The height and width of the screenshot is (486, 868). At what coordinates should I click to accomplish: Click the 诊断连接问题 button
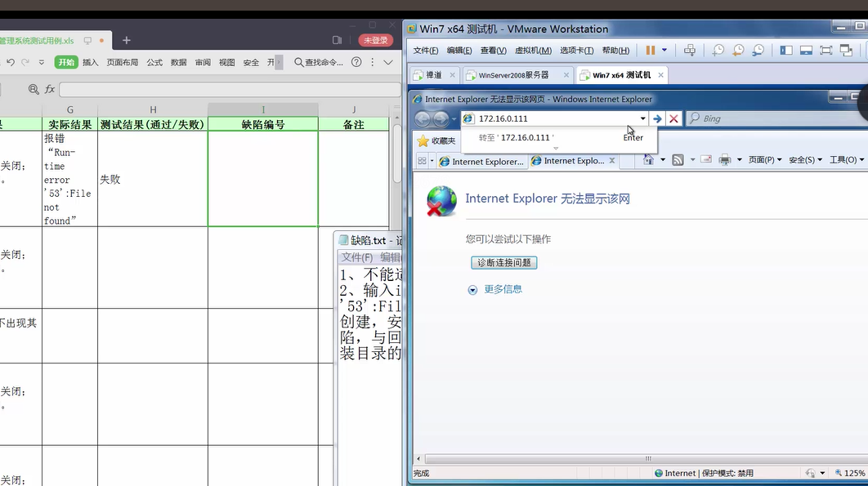coord(503,262)
